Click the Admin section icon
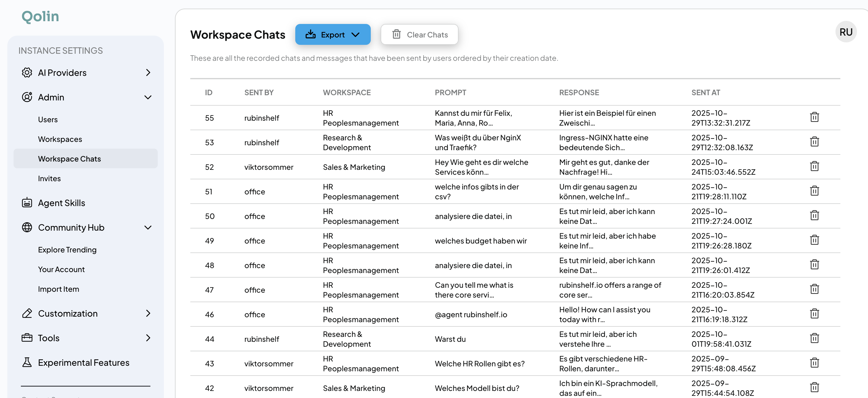Image resolution: width=868 pixels, height=398 pixels. pyautogui.click(x=27, y=97)
